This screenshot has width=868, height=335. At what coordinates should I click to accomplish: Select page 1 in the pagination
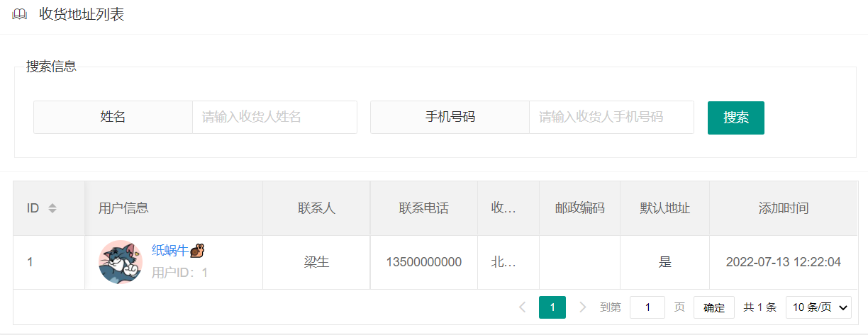(x=552, y=307)
